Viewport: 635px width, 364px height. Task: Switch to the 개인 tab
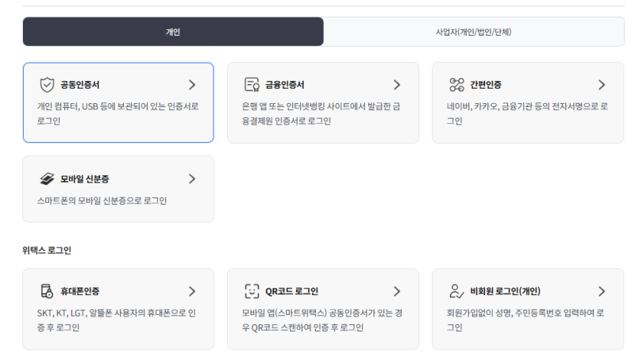(x=173, y=32)
